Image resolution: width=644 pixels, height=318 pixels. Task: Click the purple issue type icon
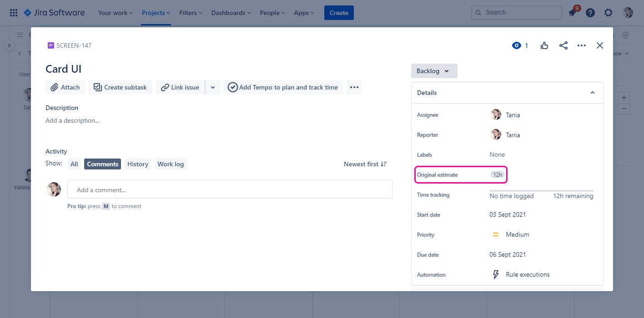[51, 45]
